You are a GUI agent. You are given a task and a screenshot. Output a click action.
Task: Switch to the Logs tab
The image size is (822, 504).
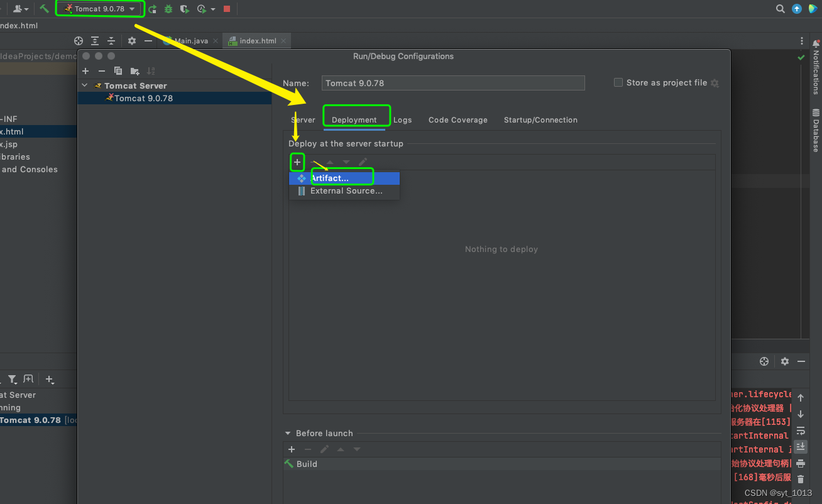pyautogui.click(x=403, y=120)
